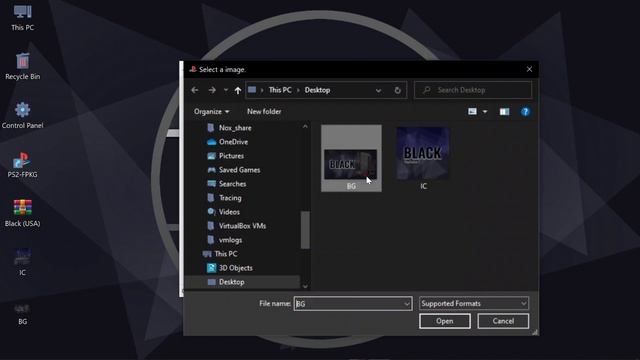Open Control Panel desktop icon
The height and width of the screenshot is (360, 640).
pos(22,115)
